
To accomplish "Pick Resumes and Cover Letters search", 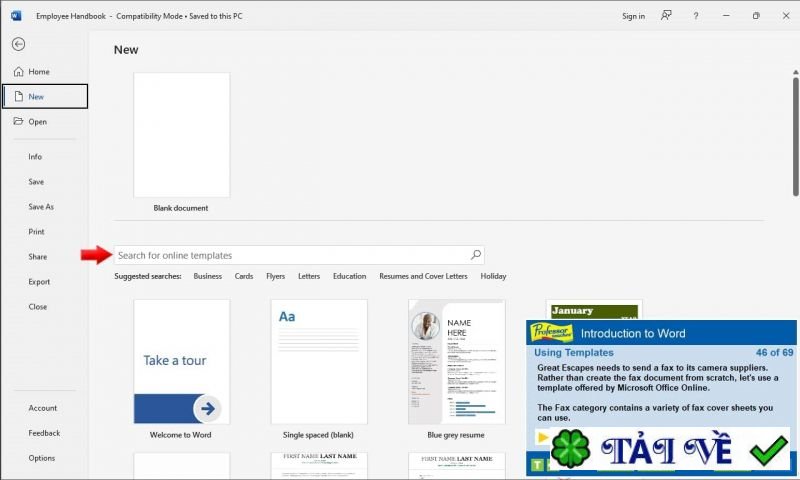I will tap(423, 276).
